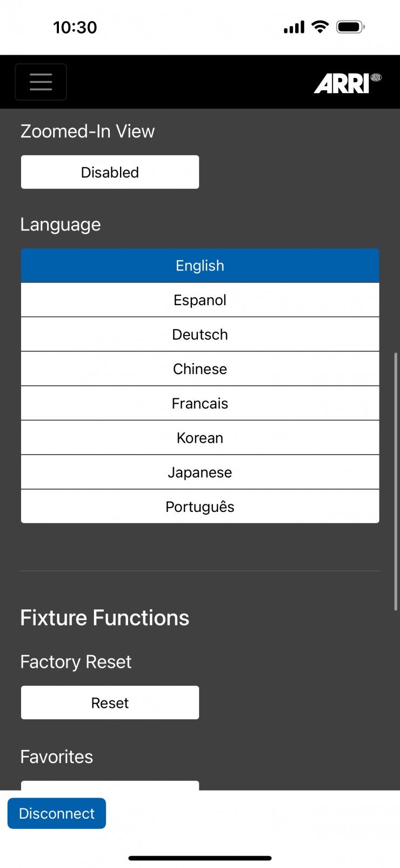Pick Francais in the language list
This screenshot has height=868, width=400.
(x=200, y=404)
